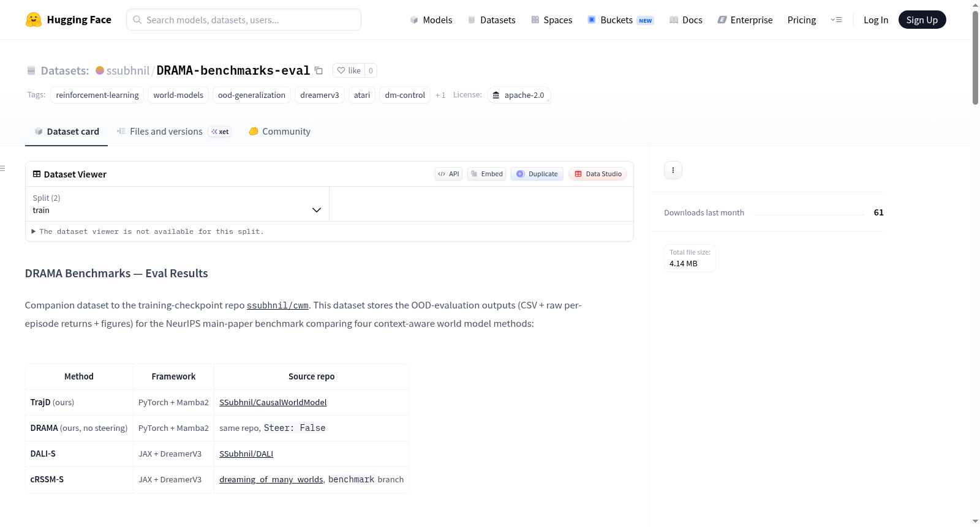Click the page vertical scrollbar thumb

pyautogui.click(x=975, y=58)
